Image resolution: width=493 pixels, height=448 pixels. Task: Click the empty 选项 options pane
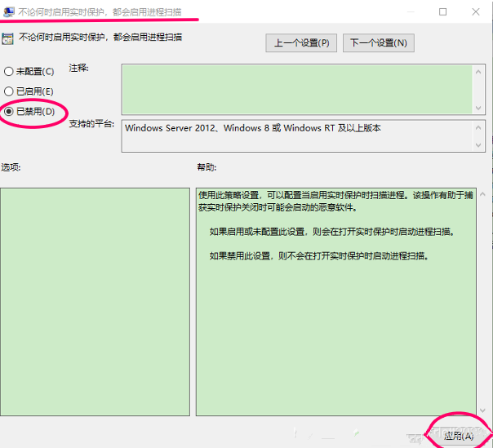95,302
